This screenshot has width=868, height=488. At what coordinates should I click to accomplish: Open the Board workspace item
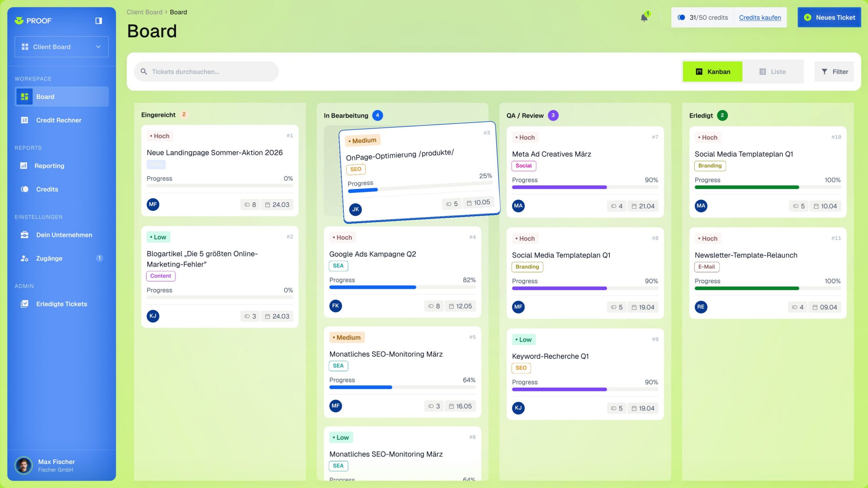(61, 97)
